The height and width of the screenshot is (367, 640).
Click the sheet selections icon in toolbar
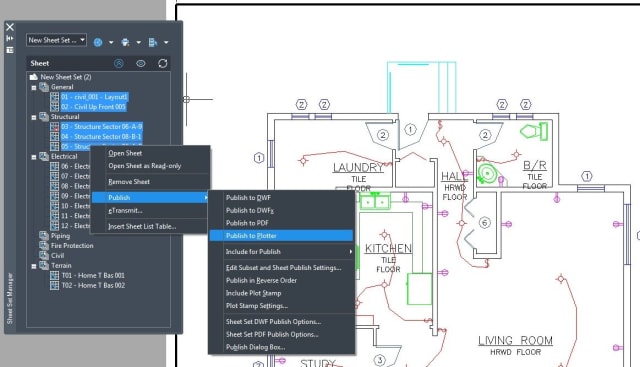pos(153,42)
